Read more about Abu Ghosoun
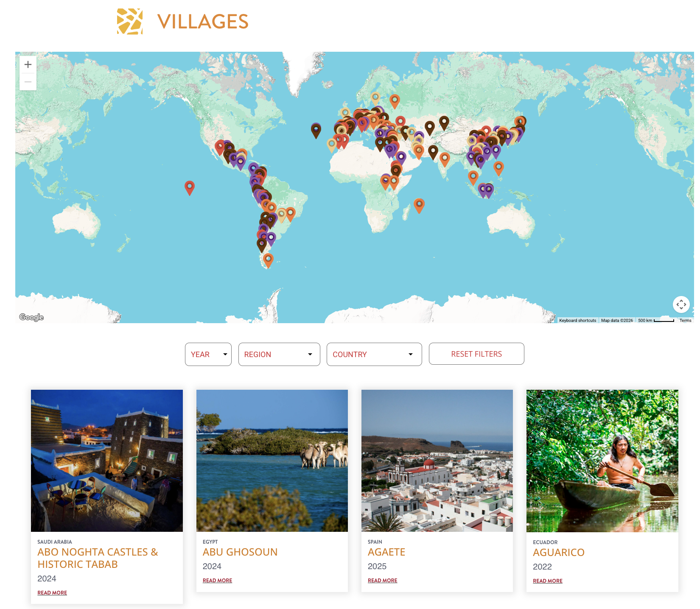 pyautogui.click(x=217, y=581)
